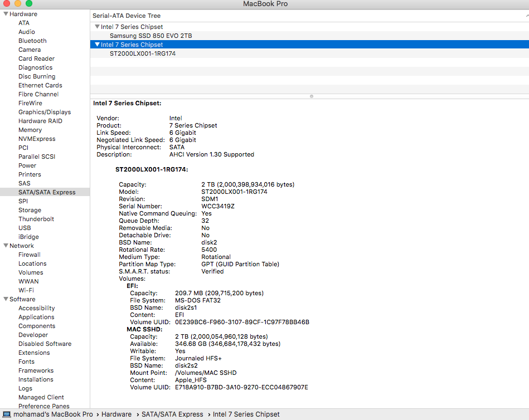The image size is (529, 420).
Task: Click the WCC3419Z serial number value
Action: click(x=218, y=206)
